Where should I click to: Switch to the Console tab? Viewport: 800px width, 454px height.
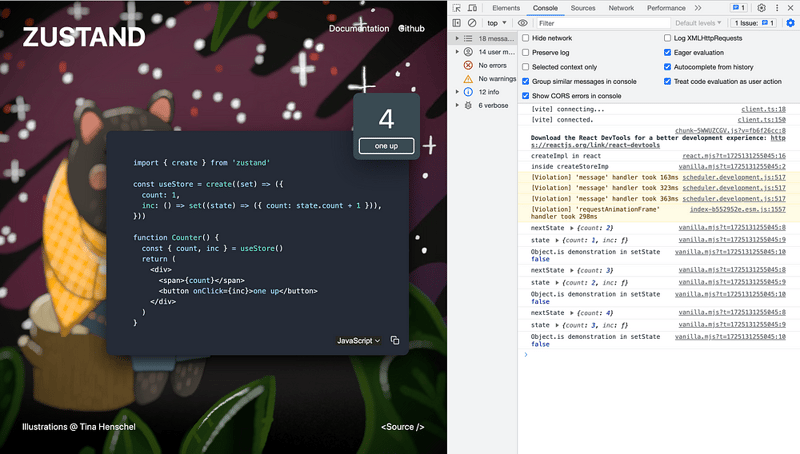pos(545,8)
